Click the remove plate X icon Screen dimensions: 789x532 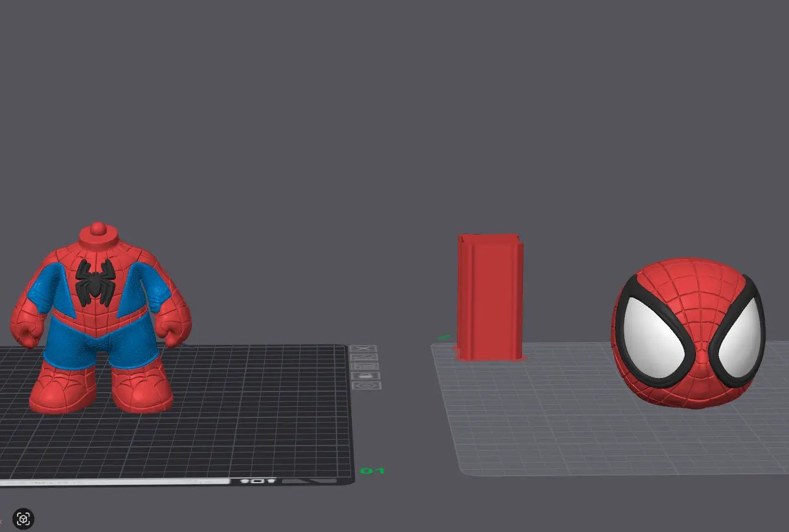365,349
